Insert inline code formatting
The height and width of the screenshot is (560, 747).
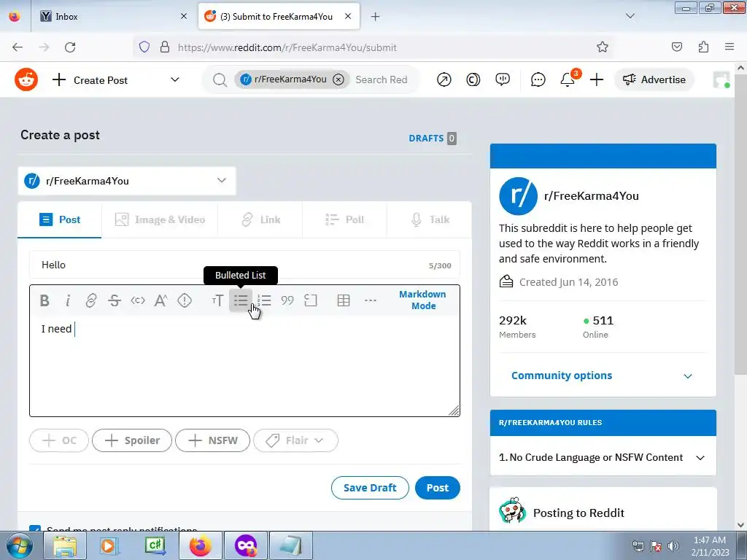(138, 300)
